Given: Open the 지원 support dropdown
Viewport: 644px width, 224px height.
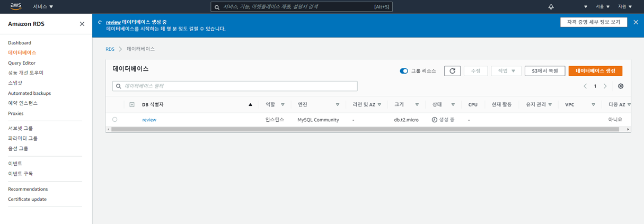Looking at the screenshot, I should pos(624,6).
